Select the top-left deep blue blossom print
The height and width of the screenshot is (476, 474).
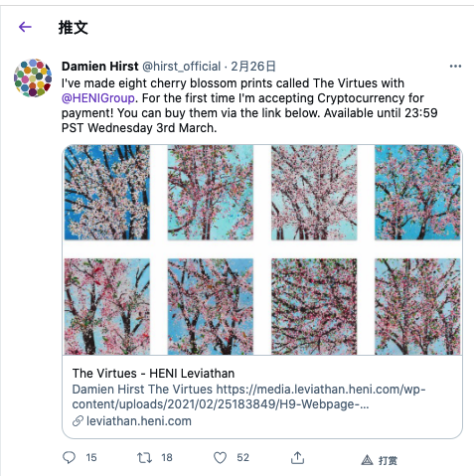[x=107, y=193]
